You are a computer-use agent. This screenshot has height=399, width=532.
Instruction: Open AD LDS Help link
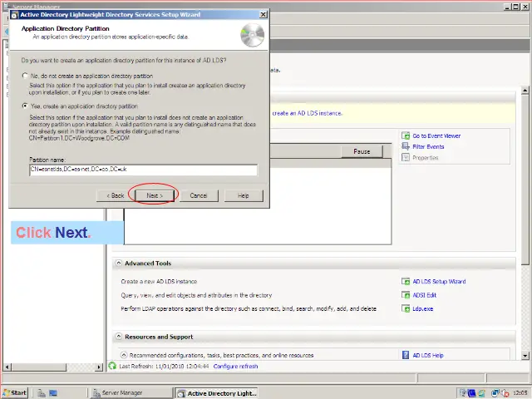(x=428, y=355)
